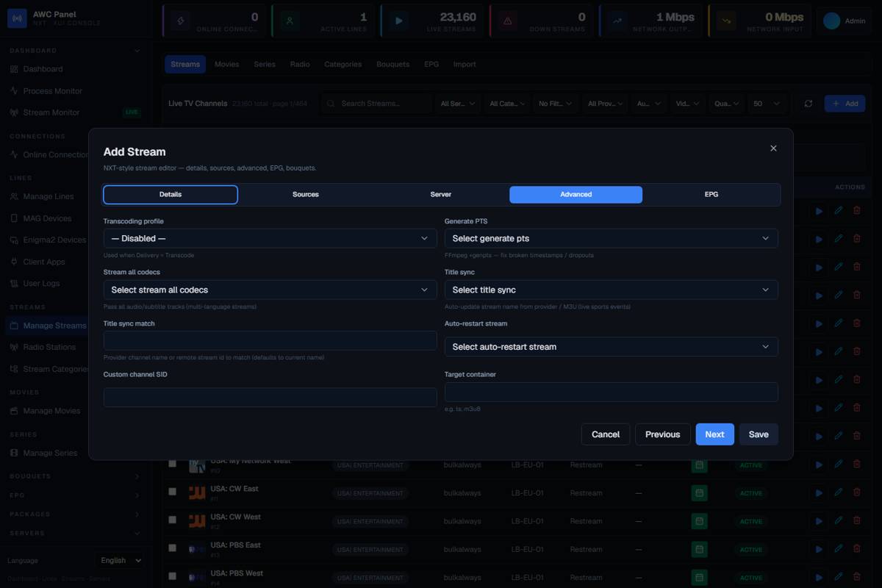Collapse the Dashboard section chevron

137,51
